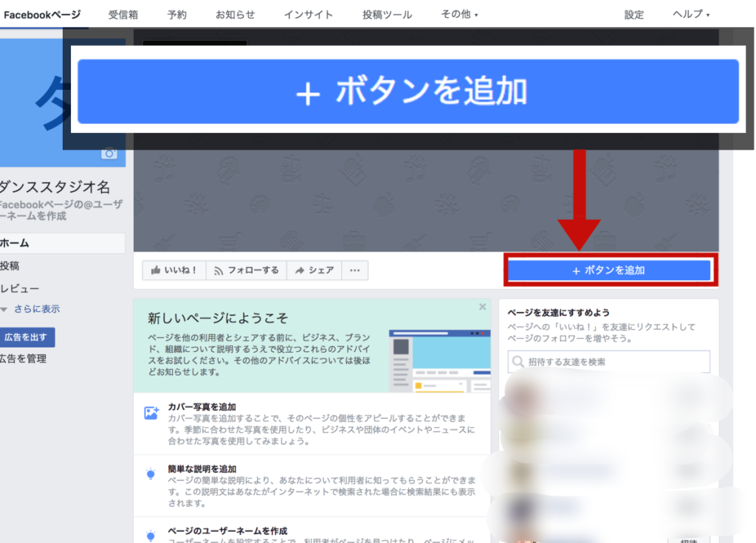Click the 簡単な説明を追加 heading
This screenshot has height=543, width=756.
(x=202, y=468)
